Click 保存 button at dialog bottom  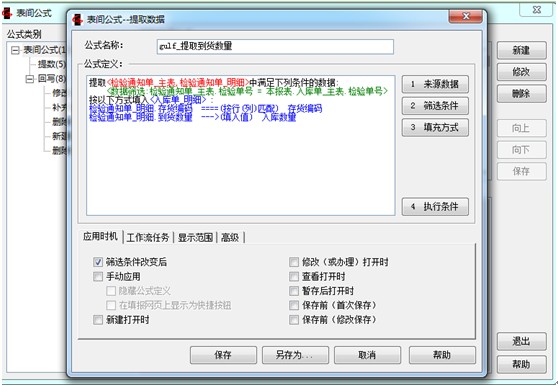tap(223, 355)
